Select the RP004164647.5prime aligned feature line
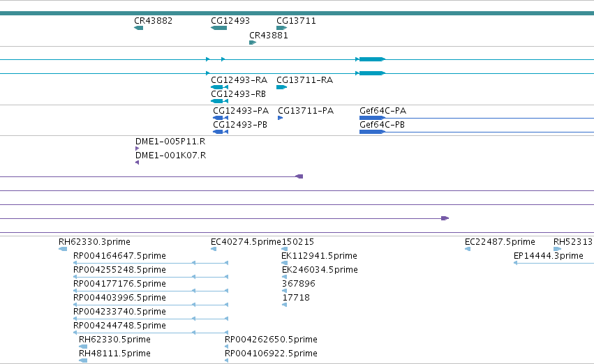 (x=151, y=263)
